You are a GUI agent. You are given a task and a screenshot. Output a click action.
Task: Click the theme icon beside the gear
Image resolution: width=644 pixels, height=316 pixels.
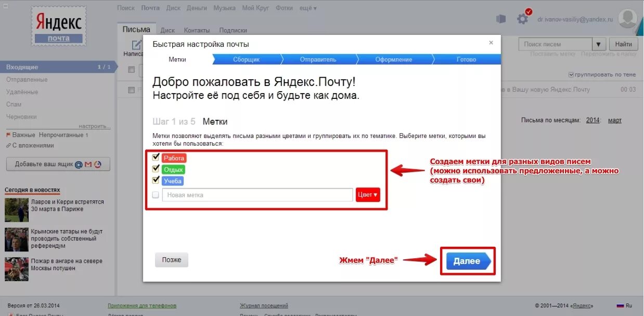point(501,19)
